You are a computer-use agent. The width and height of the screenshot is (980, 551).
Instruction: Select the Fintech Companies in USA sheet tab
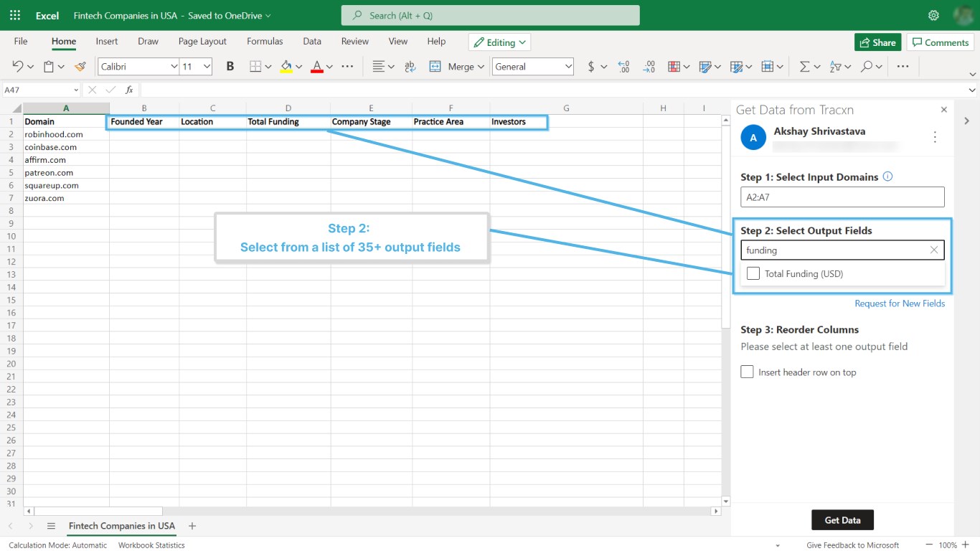click(122, 526)
